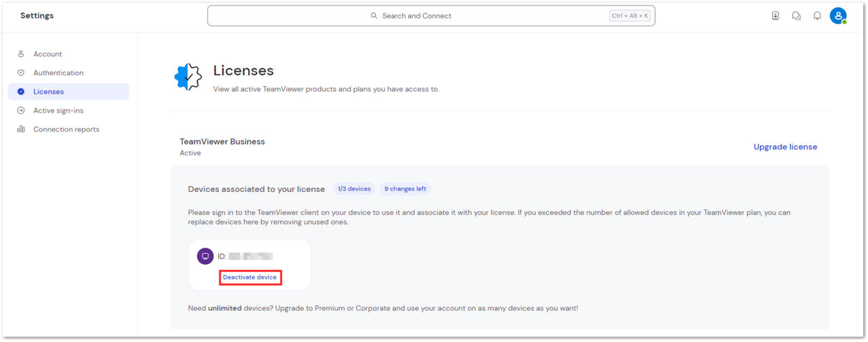Click the Active sign-ins arrow icon

[21, 111]
